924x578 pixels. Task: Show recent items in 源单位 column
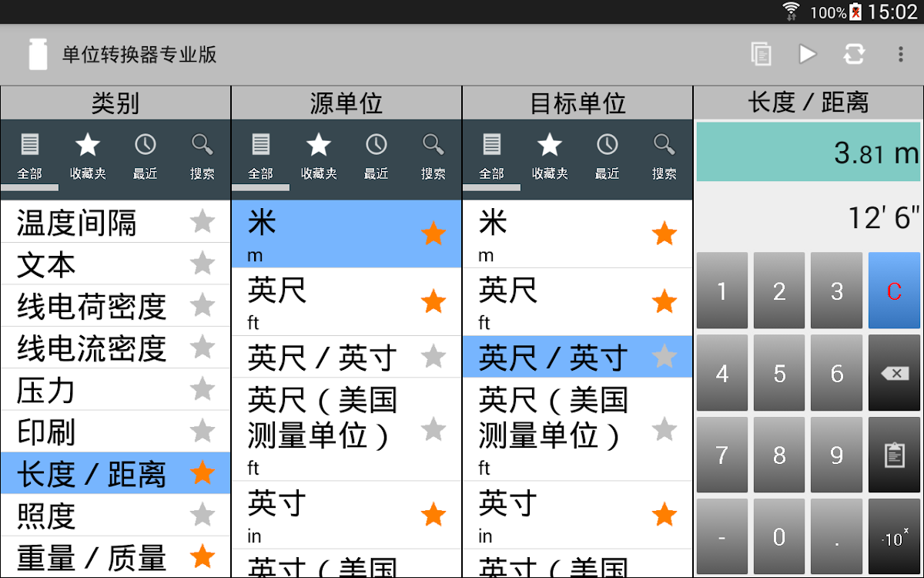click(x=376, y=157)
